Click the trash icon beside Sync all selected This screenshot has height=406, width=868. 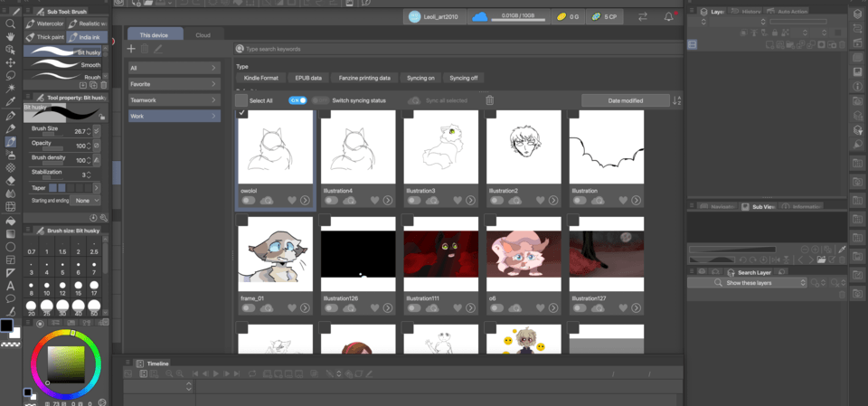489,100
